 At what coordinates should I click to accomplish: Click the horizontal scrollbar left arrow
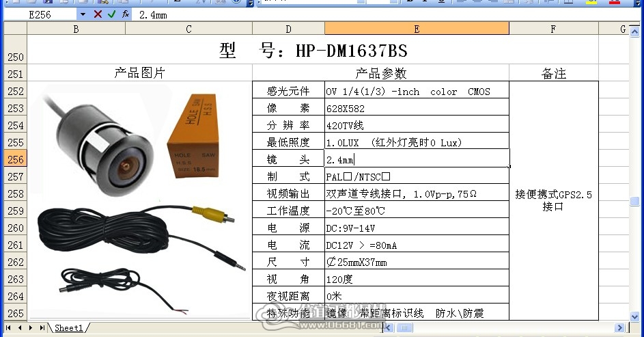[x=388, y=328]
